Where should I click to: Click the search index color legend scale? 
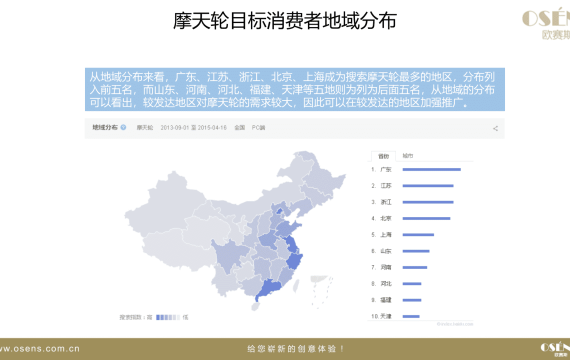pyautogui.click(x=168, y=317)
